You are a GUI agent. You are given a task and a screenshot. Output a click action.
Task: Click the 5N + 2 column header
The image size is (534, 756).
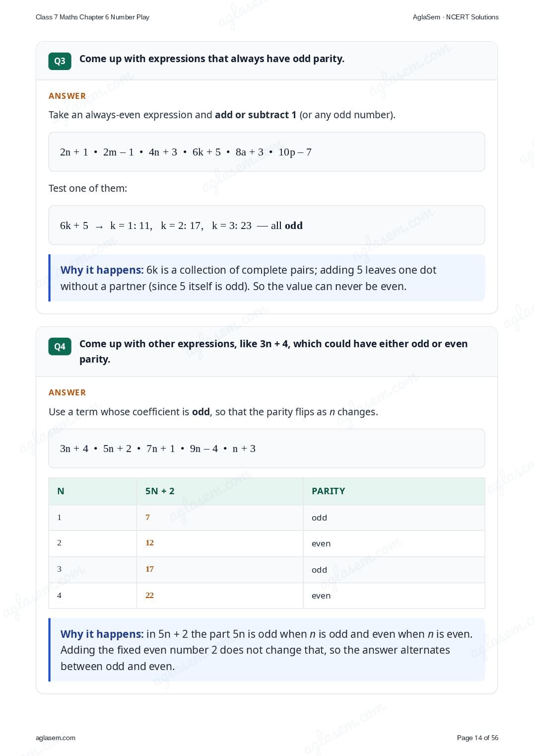[x=220, y=491]
